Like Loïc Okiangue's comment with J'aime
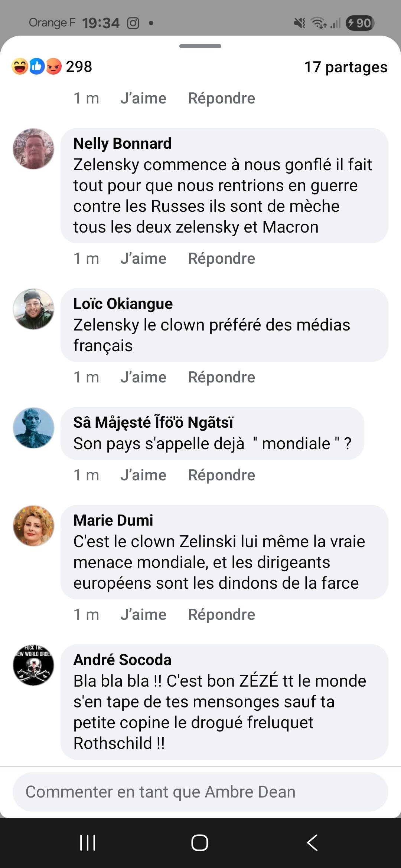 tap(143, 377)
